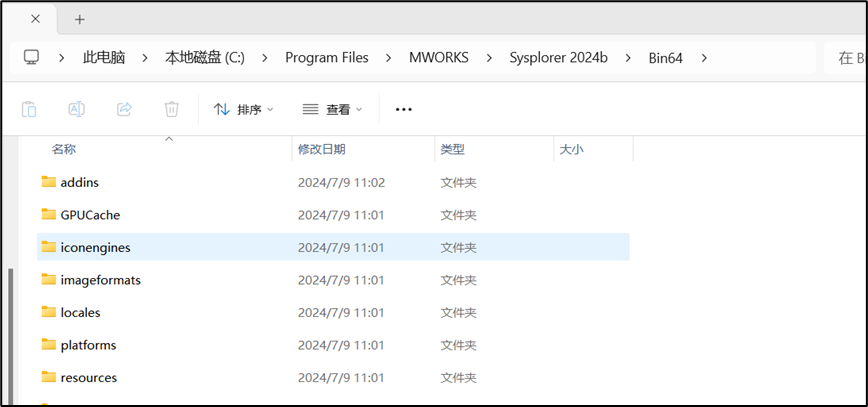Click the iconengines folder name
868x407 pixels.
tap(95, 248)
